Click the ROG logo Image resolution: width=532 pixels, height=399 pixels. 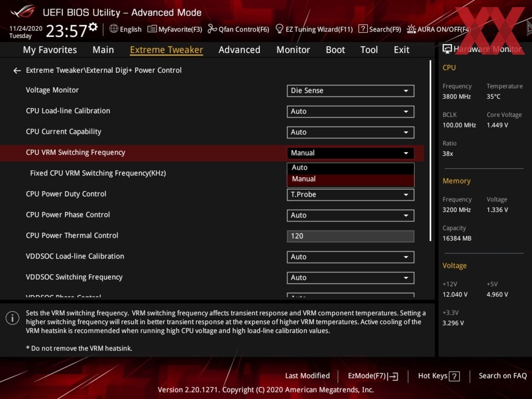pos(23,11)
